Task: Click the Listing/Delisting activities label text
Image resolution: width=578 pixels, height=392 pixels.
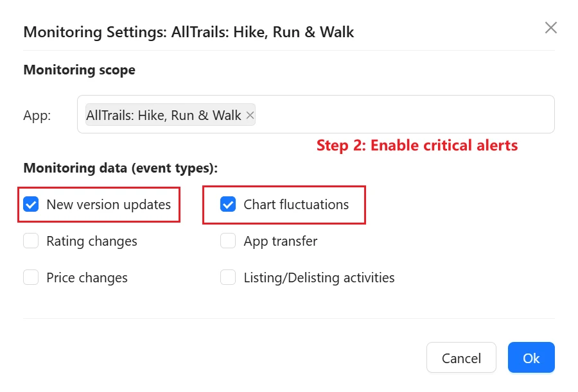Action: pos(318,277)
